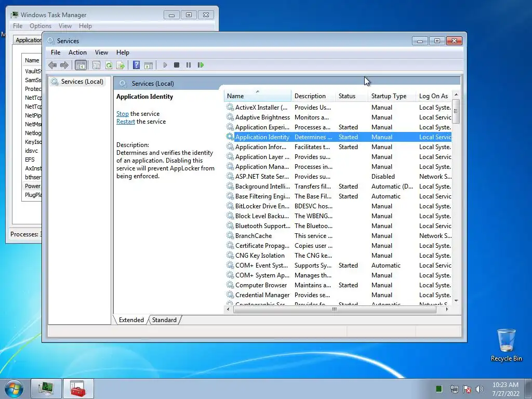Viewport: 532px width, 399px height.
Task: Switch to the Standard tab
Action: point(164,320)
